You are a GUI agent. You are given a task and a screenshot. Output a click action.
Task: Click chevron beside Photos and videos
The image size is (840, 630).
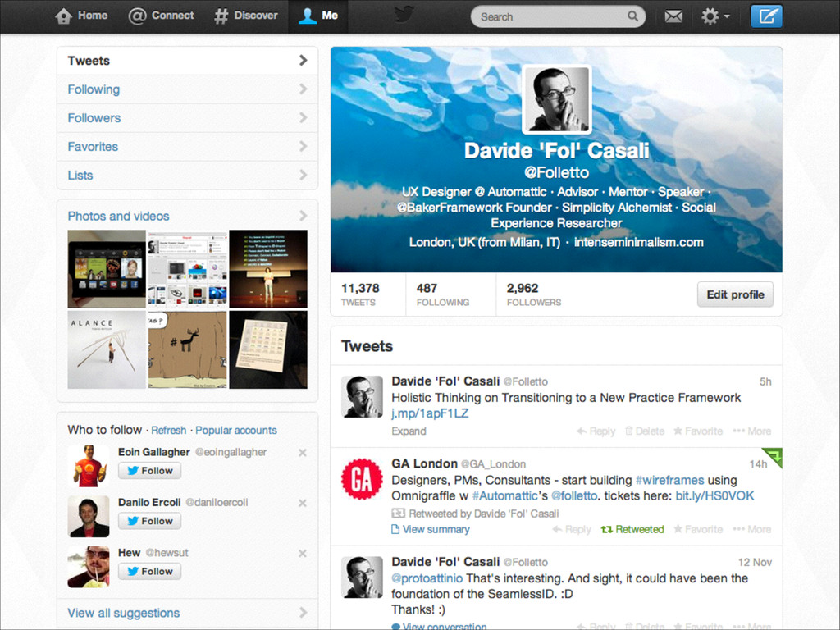(x=304, y=216)
